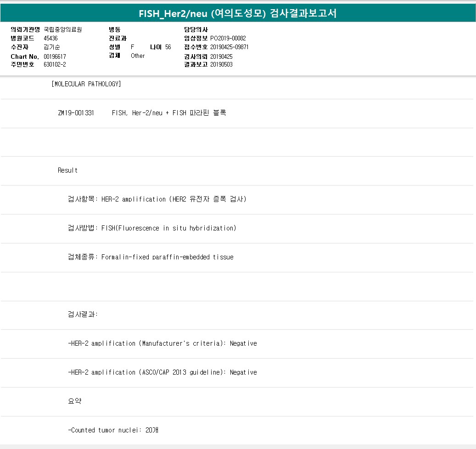Select Manufacturer's criteria Negative result
The width and height of the screenshot is (476, 449).
point(162,343)
